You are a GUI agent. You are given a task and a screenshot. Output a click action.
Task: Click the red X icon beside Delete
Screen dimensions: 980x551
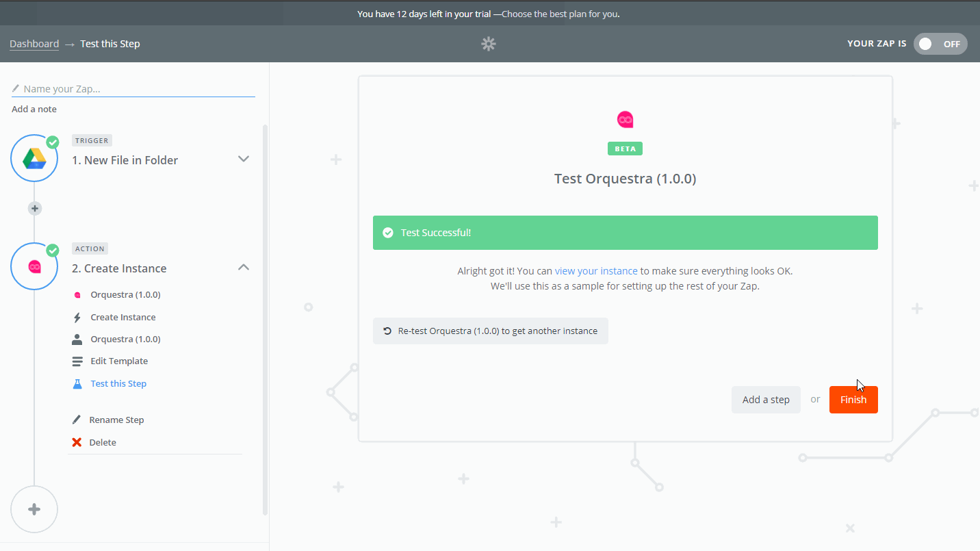tap(77, 442)
